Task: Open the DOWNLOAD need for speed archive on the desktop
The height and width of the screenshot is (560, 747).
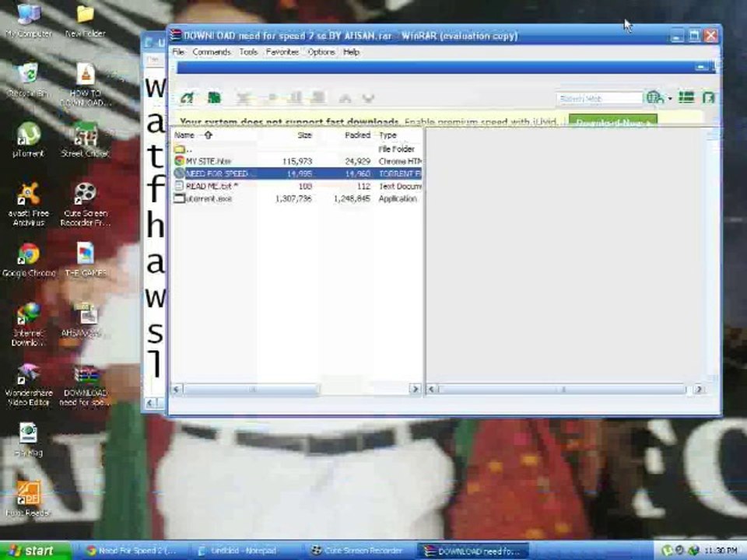Action: coord(86,385)
